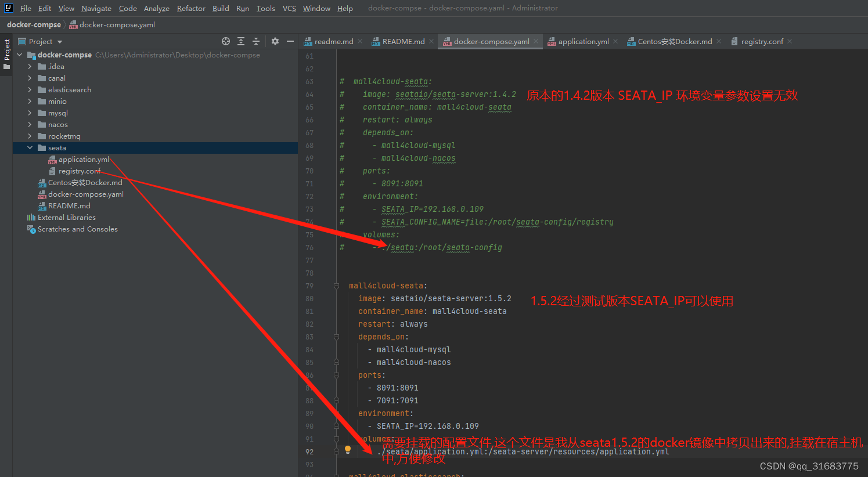This screenshot has height=477, width=868.
Task: Click the Expand All icon in Project toolbar
Action: [x=241, y=41]
